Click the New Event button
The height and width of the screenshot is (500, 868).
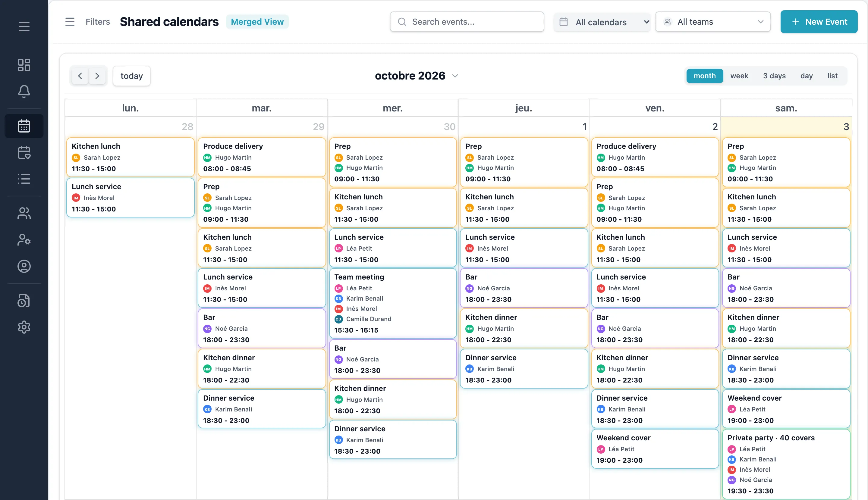pyautogui.click(x=819, y=22)
